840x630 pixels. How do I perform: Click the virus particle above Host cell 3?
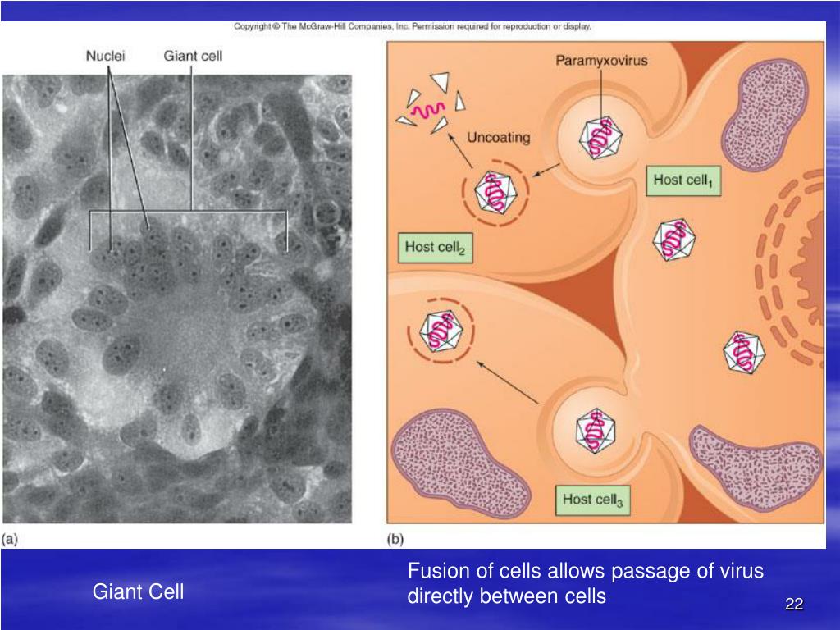coord(596,431)
